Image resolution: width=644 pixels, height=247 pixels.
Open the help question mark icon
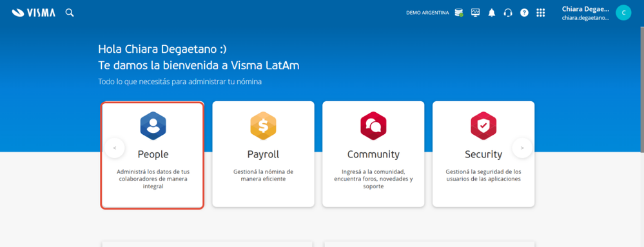(524, 13)
